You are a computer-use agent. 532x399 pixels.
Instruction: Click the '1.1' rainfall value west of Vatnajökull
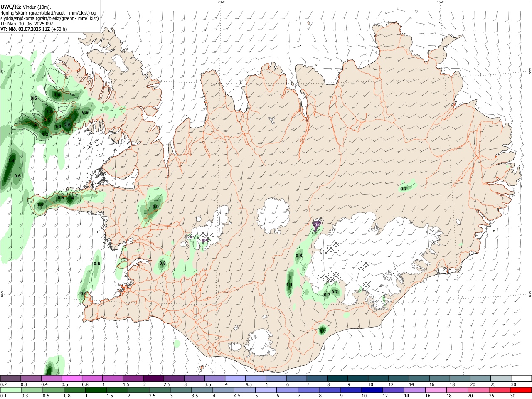click(x=290, y=285)
